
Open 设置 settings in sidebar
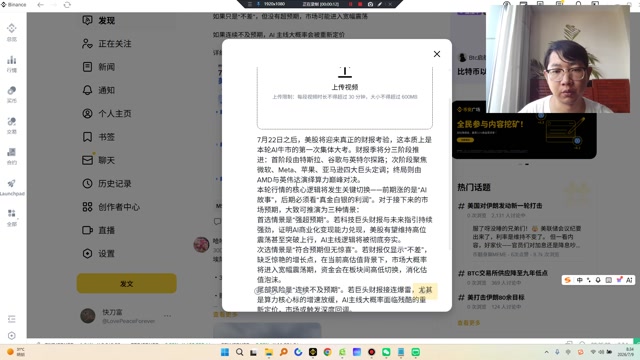tap(106, 253)
